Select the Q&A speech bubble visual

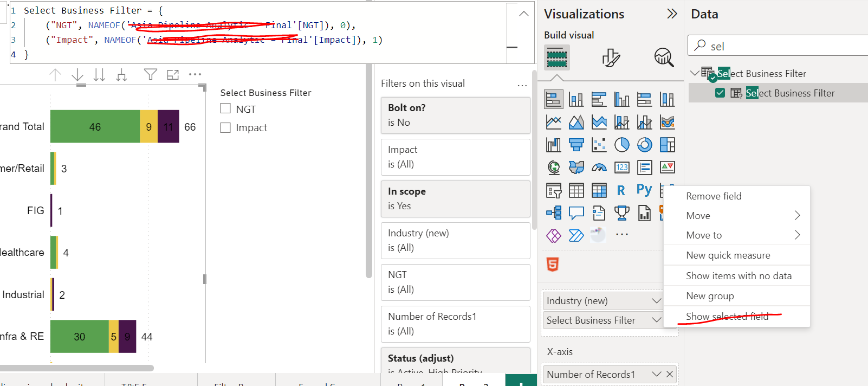pos(576,213)
